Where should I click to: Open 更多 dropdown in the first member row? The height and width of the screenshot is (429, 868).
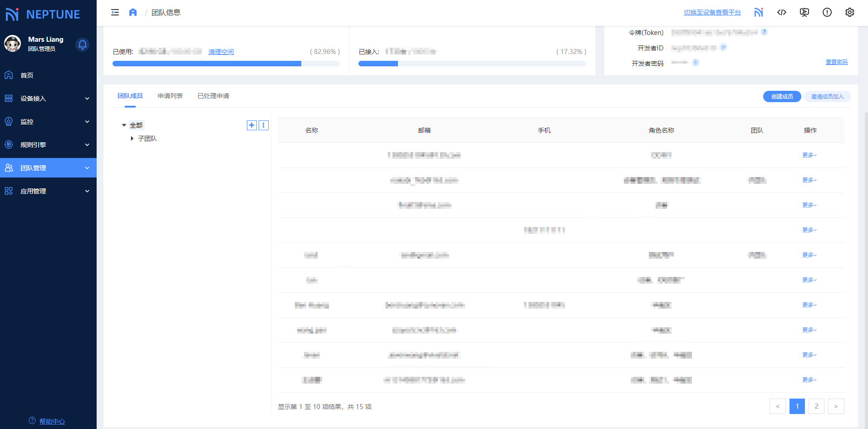click(x=809, y=155)
